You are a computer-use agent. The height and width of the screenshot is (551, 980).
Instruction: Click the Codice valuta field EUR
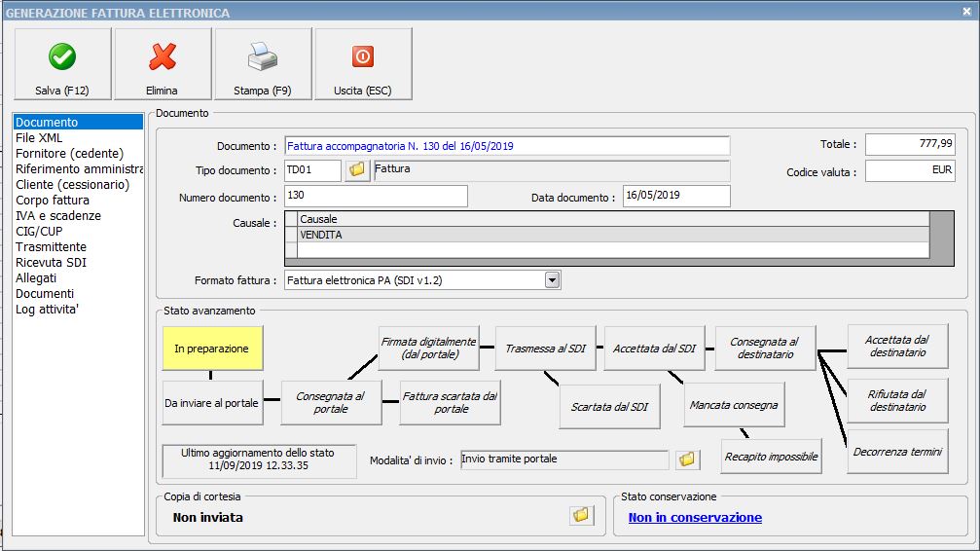click(x=910, y=170)
